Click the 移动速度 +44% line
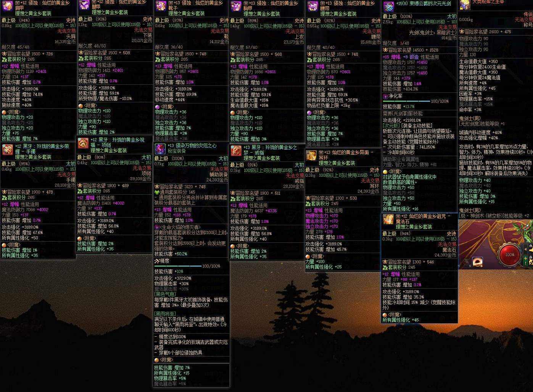This screenshot has width=533, height=392. [x=170, y=100]
